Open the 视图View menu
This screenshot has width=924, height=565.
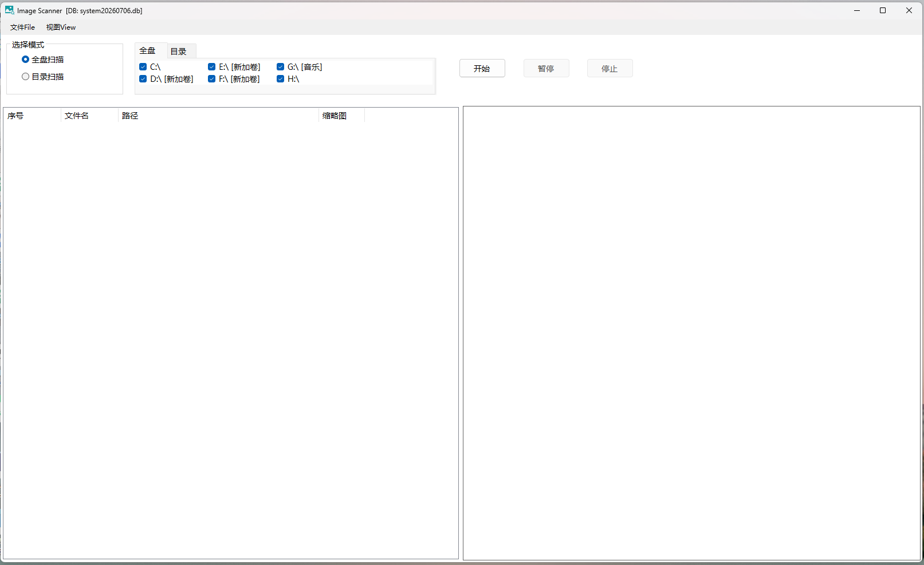[61, 27]
